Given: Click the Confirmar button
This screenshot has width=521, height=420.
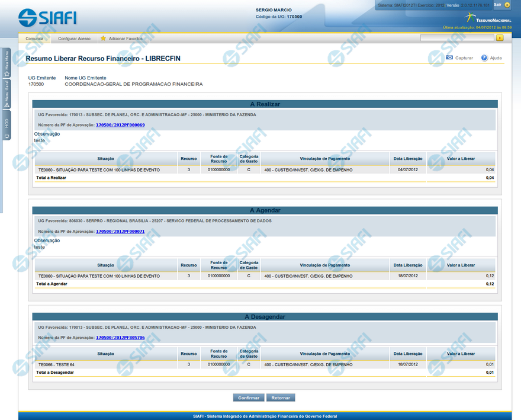Looking at the screenshot, I should 249,397.
